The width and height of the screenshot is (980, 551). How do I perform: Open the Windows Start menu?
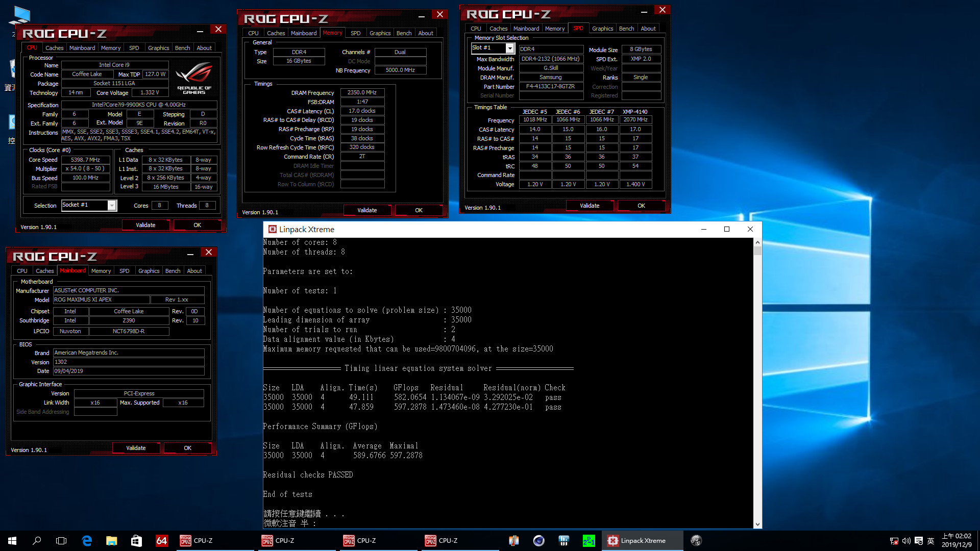12,540
